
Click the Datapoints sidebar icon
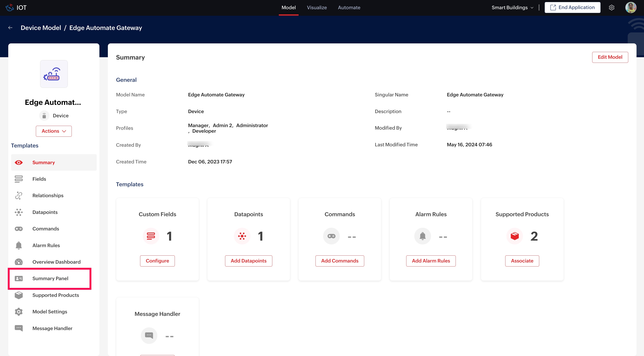[x=18, y=212]
